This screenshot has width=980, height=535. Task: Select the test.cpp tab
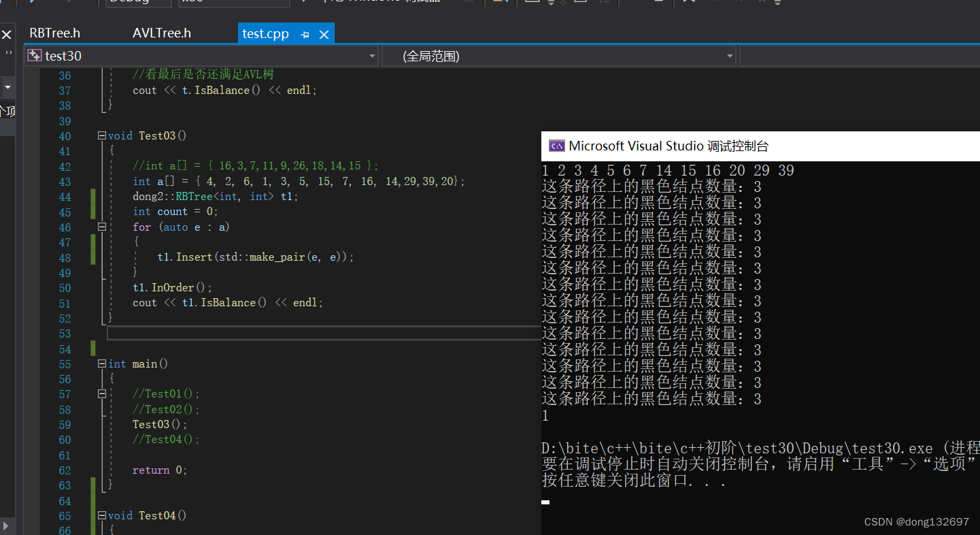pyautogui.click(x=265, y=34)
